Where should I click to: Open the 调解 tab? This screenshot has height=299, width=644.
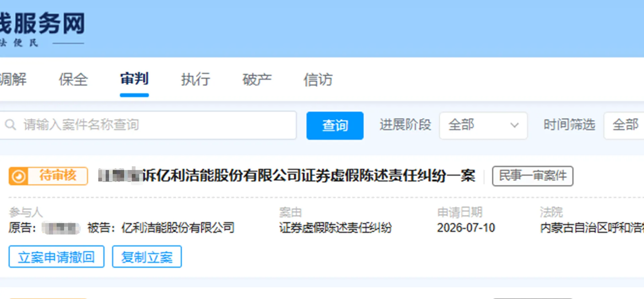pyautogui.click(x=13, y=80)
